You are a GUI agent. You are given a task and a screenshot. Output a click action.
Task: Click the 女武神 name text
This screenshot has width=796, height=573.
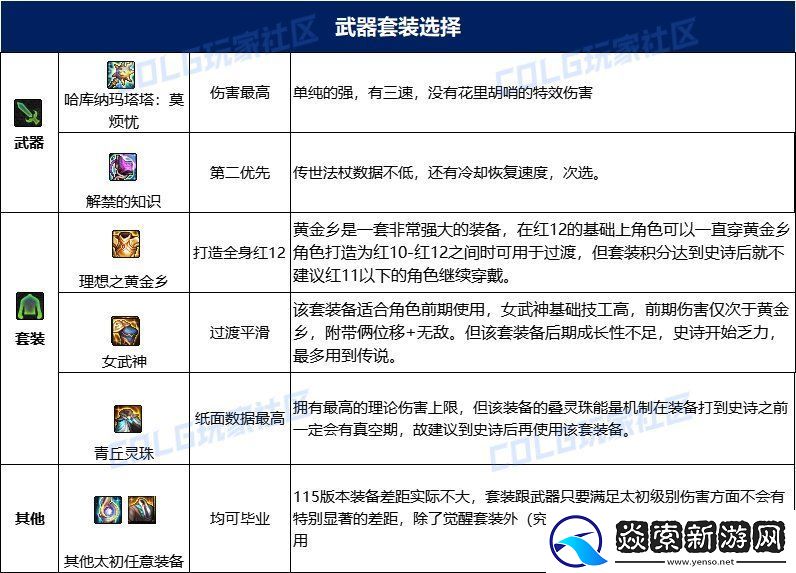(x=124, y=361)
